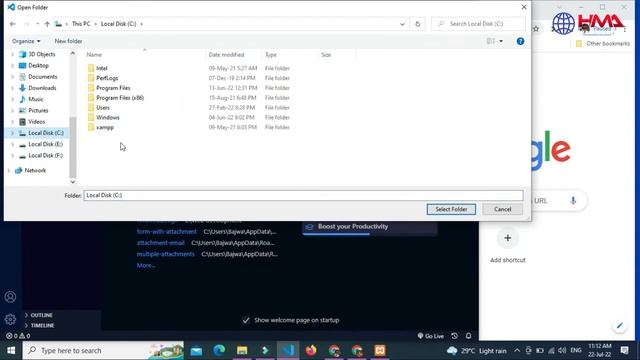
Task: Open VS Code notifications bell
Action: (x=469, y=336)
